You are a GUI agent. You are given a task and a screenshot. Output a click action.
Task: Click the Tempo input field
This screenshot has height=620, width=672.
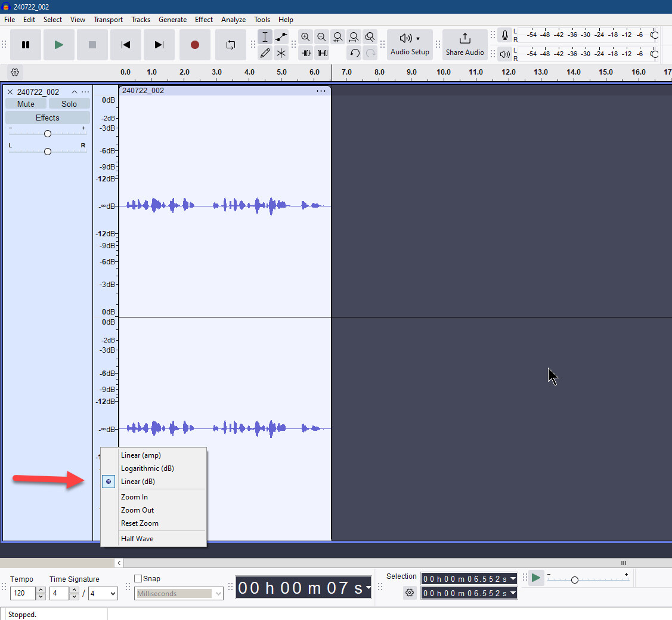coord(23,593)
